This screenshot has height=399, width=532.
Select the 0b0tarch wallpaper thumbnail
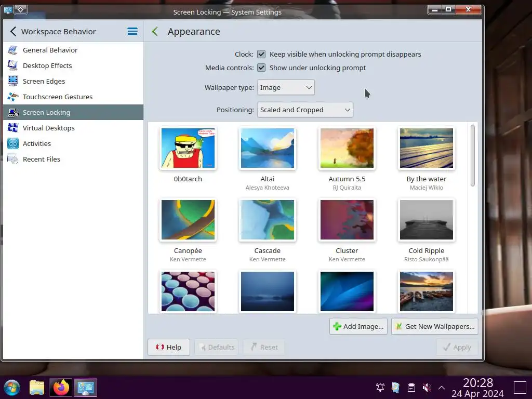[x=188, y=148]
